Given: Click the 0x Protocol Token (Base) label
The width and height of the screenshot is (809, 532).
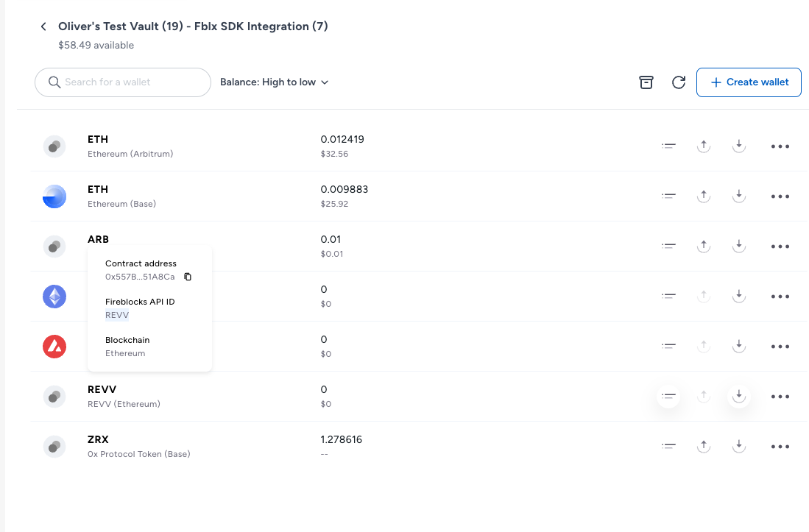Looking at the screenshot, I should coord(139,454).
